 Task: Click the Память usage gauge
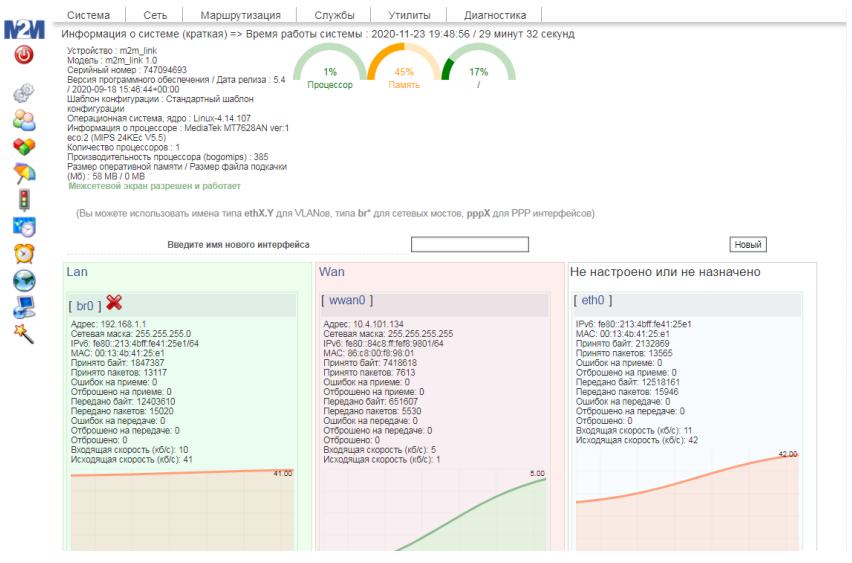(404, 73)
